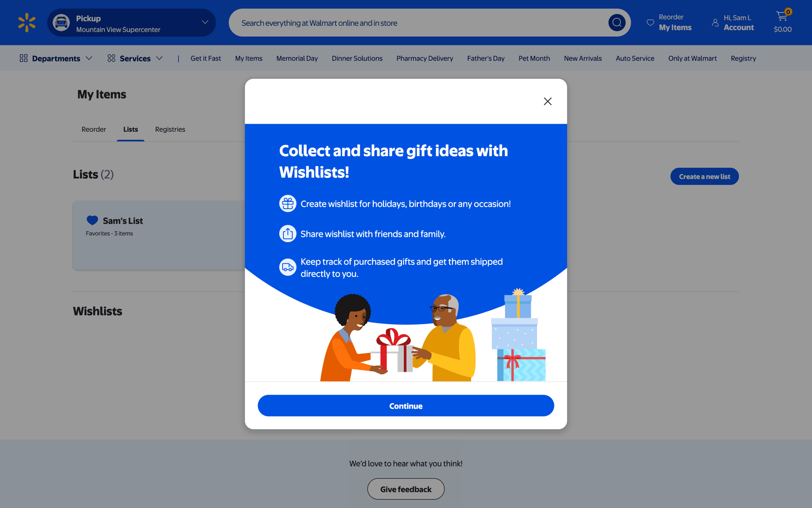Screen dimensions: 812x508
Task: Click the stacked gift boxes illustration
Action: tap(518, 335)
